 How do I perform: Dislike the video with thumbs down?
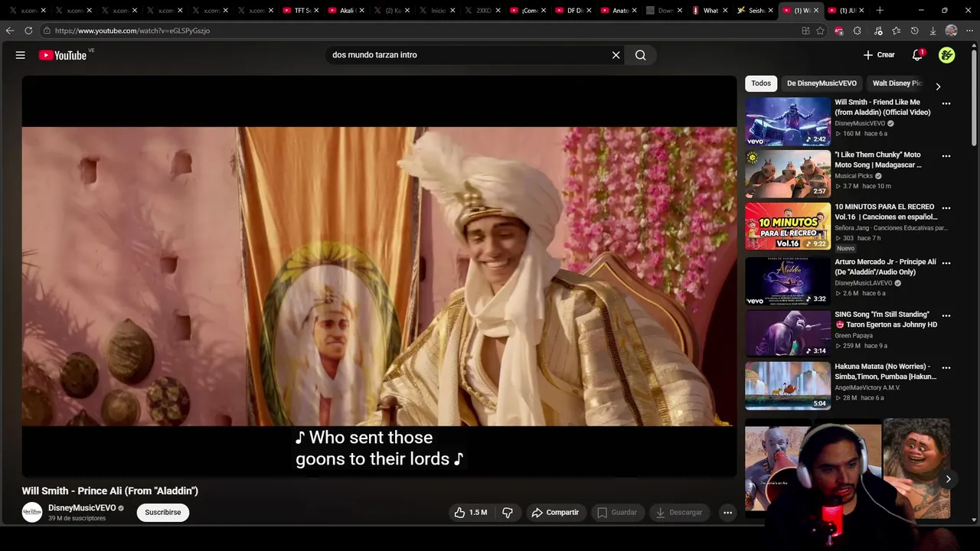pyautogui.click(x=507, y=513)
